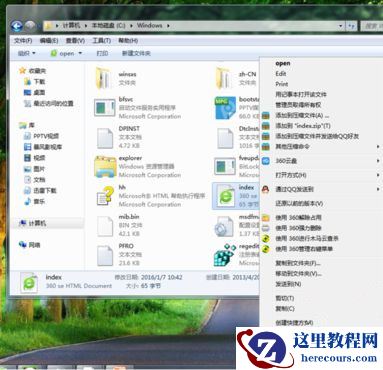Open the 文档 library
This screenshot has height=370, width=383.
click(35, 180)
